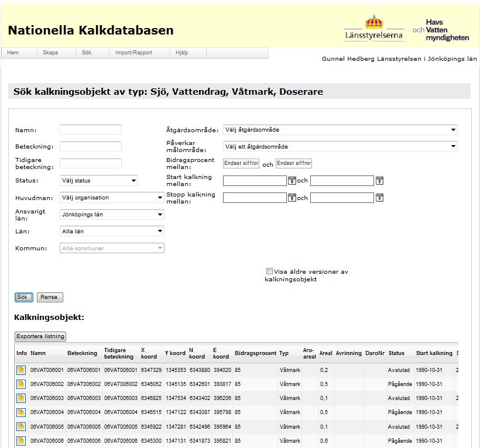Viewport: 480px width, 448px height.
Task: Expand the Åtgärdsområde dropdown
Action: click(340, 130)
